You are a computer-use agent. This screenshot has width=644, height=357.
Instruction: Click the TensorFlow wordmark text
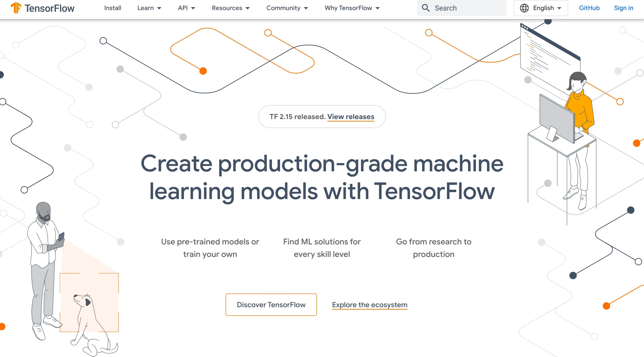pyautogui.click(x=49, y=8)
